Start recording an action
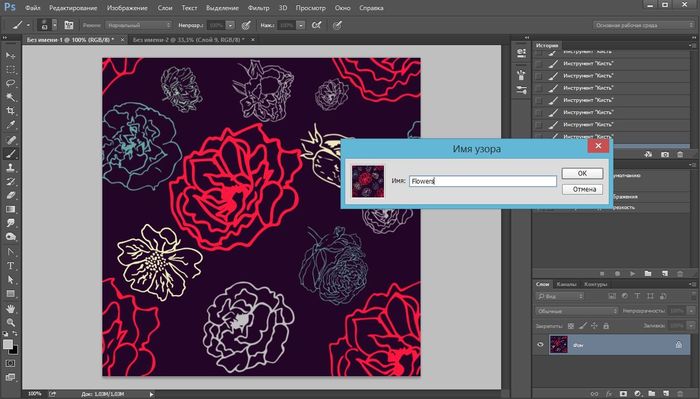700x399 pixels. [617, 273]
